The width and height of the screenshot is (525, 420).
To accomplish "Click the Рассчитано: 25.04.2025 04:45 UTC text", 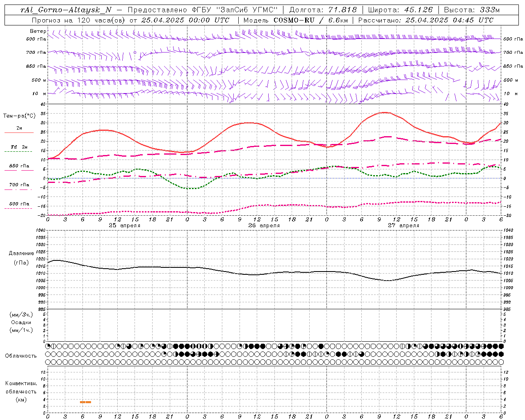I will pos(426,20).
